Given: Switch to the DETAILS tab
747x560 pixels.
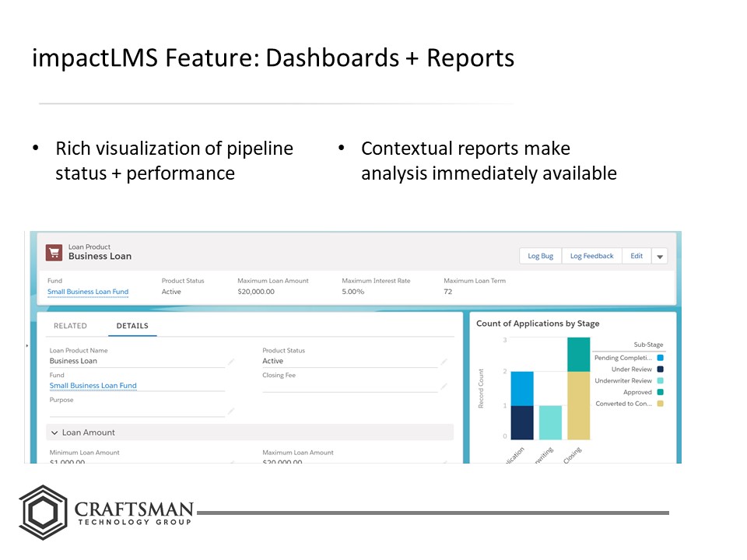Looking at the screenshot, I should [132, 326].
